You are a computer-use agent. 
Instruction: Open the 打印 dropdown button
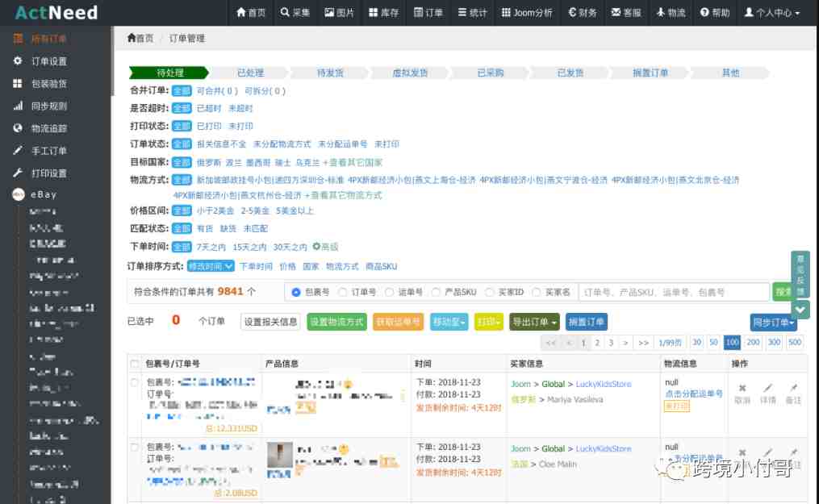pyautogui.click(x=488, y=322)
